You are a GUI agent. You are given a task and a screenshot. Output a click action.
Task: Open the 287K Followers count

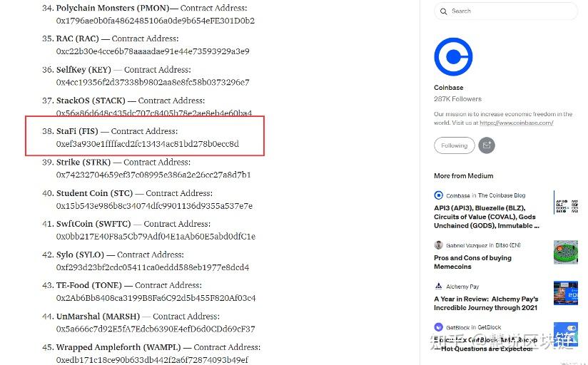[457, 99]
